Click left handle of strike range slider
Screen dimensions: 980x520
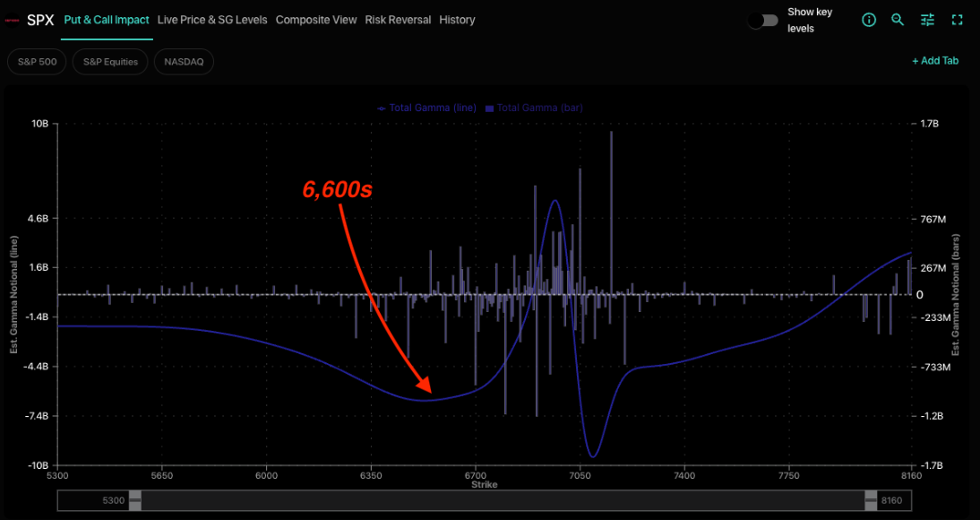click(134, 501)
